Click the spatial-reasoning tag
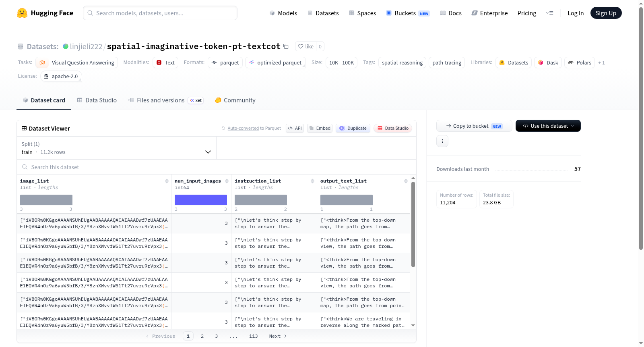Image resolution: width=644 pixels, height=347 pixels. [x=402, y=62]
